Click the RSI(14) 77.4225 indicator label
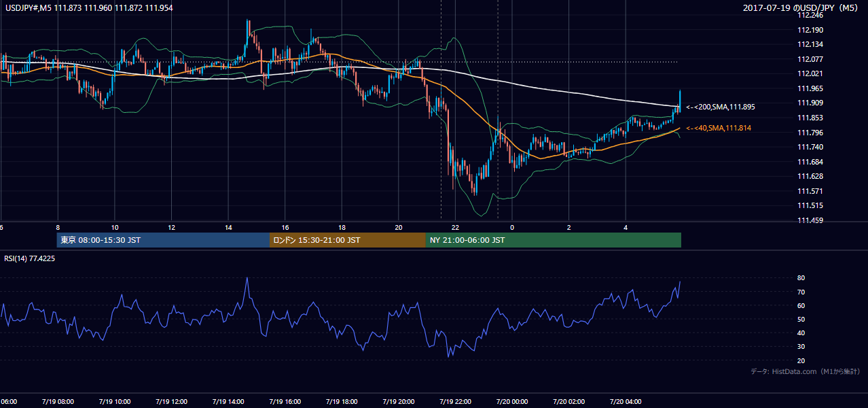This screenshot has width=868, height=408. tap(30, 258)
